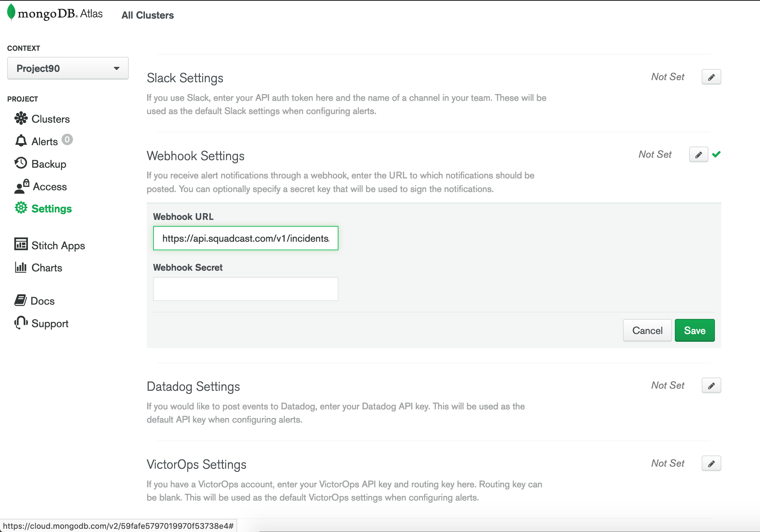Open the Project90 context dropdown
The image size is (760, 532).
(68, 68)
